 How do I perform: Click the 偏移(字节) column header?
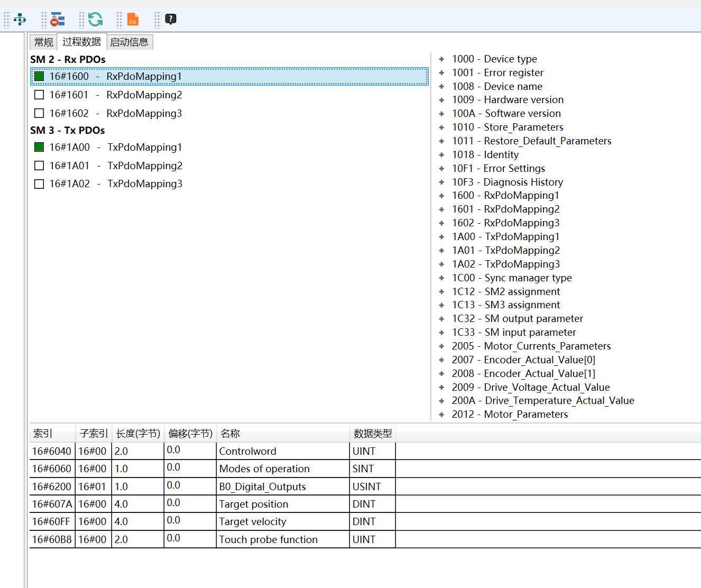[190, 434]
